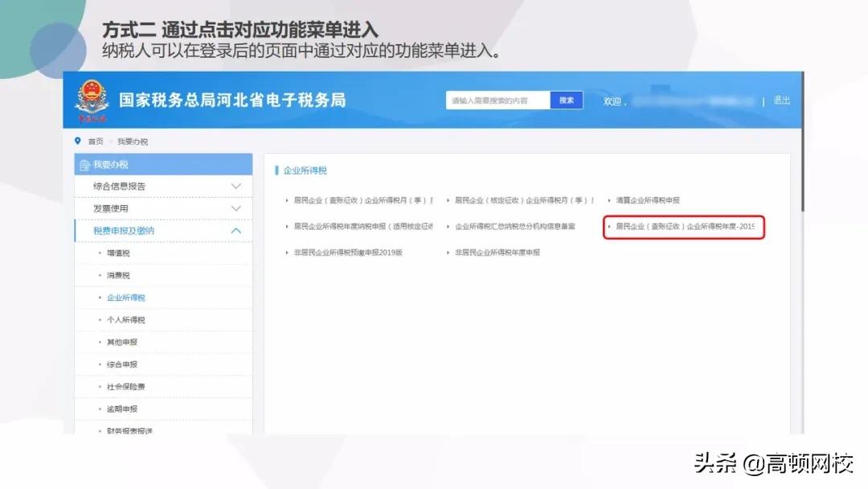The image size is (868, 489).
Task: Click the clipboard icon on 我要办税 panel header
Action: (84, 164)
